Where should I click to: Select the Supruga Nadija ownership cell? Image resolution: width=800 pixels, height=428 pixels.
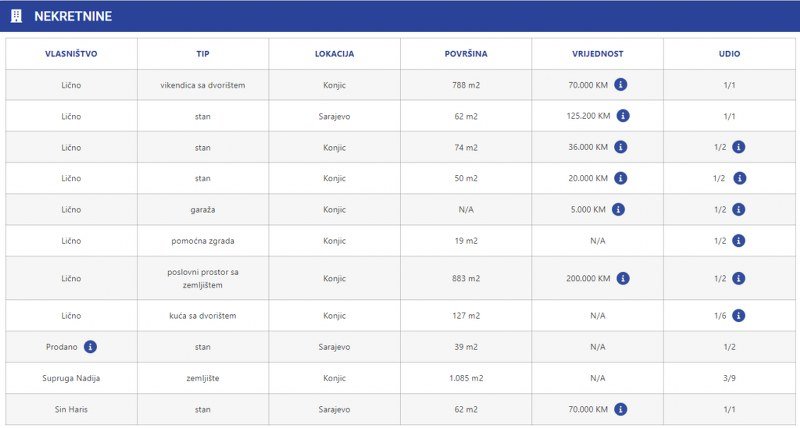(71, 378)
